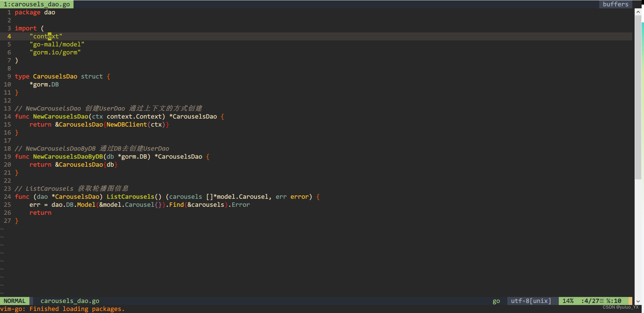644x313 pixels.
Task: Click carousels_dao.go filename in status line
Action: pyautogui.click(x=70, y=301)
